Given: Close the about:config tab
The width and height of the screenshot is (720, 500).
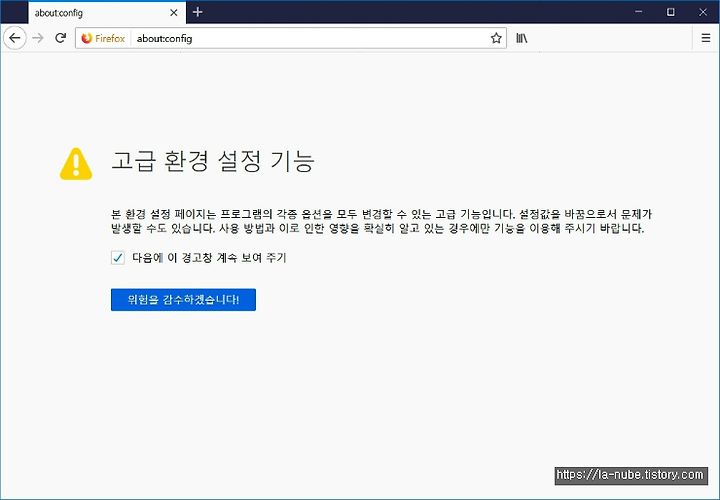Looking at the screenshot, I should [x=174, y=13].
